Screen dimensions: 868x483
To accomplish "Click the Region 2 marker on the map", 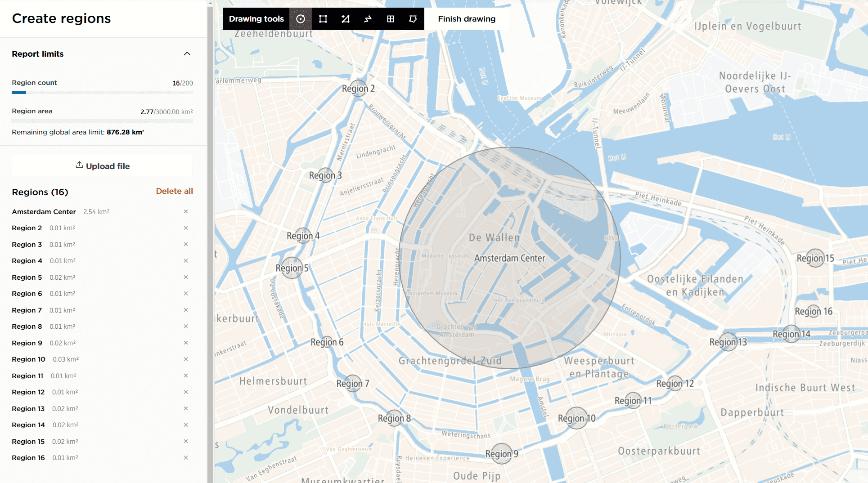I will (x=357, y=89).
